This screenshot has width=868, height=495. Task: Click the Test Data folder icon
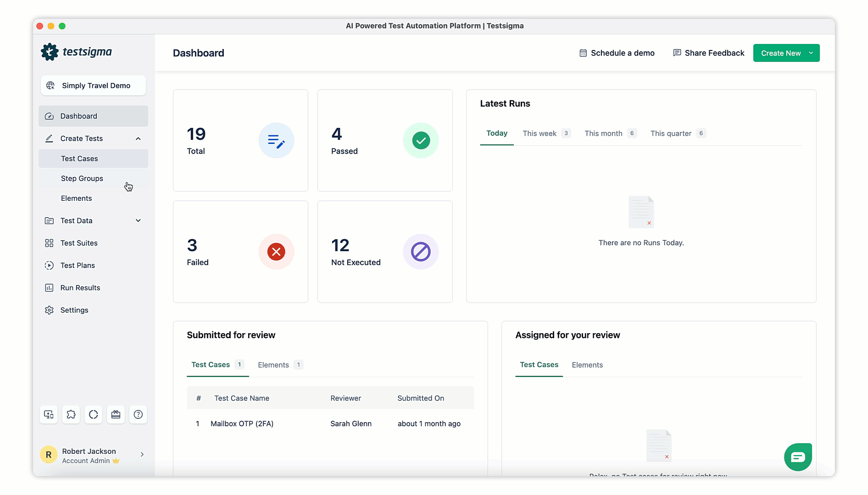point(49,220)
